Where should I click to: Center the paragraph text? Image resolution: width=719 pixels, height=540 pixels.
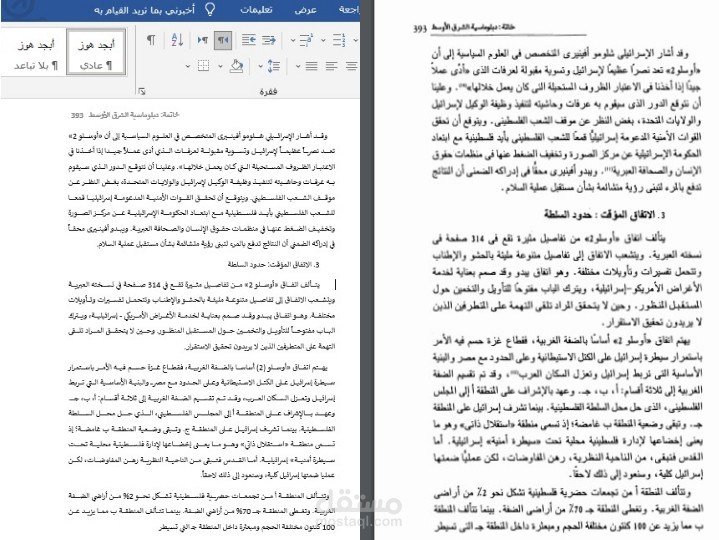352,66
